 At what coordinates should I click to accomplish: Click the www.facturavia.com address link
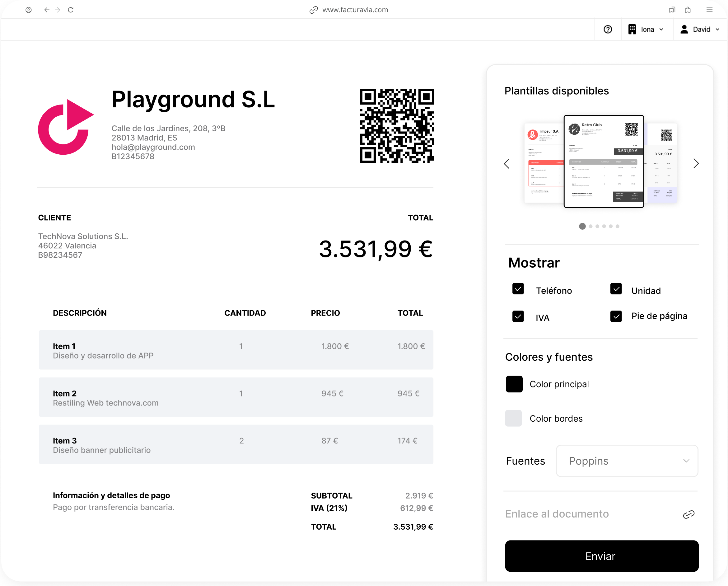click(355, 10)
